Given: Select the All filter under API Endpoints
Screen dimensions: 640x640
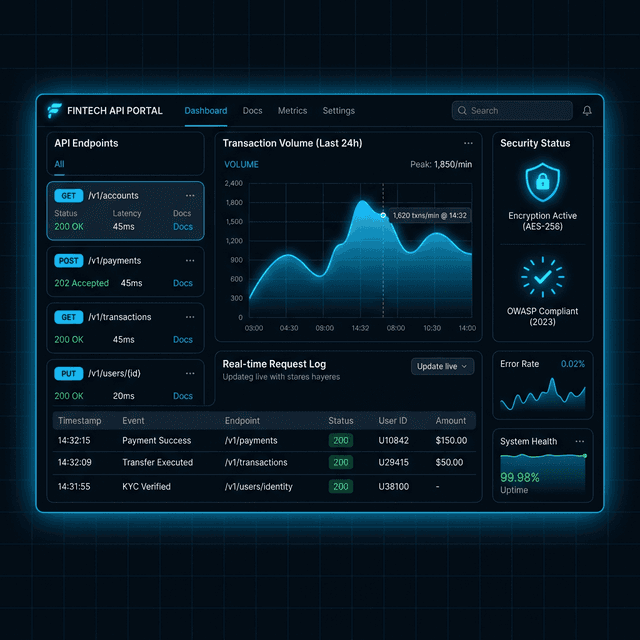Looking at the screenshot, I should [59, 164].
